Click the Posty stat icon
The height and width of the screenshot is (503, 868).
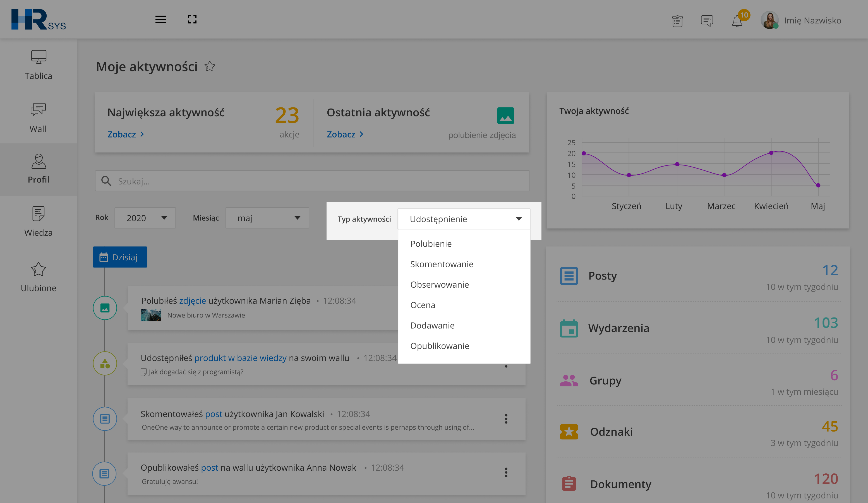click(x=569, y=276)
